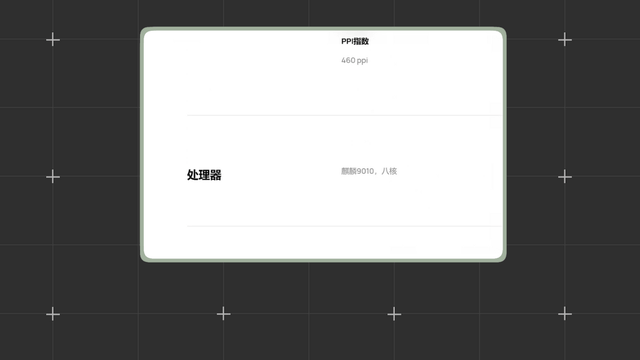Click the bottom-right corner plus marker on the grid

(564, 314)
